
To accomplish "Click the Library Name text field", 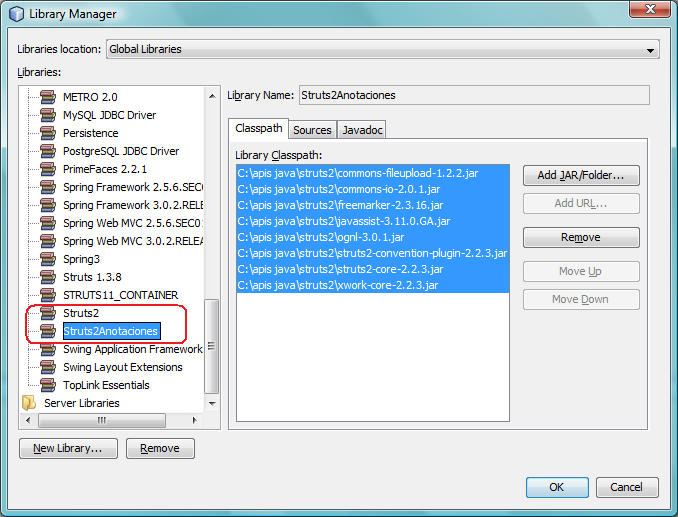I will click(474, 95).
